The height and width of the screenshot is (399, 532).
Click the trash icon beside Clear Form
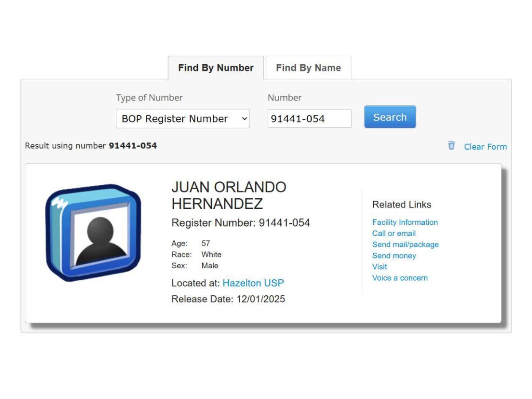point(451,145)
